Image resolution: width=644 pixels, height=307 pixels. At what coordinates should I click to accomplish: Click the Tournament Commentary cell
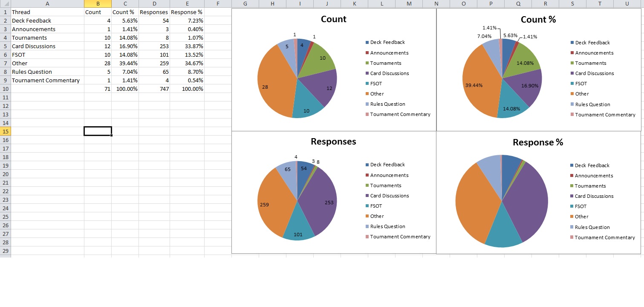coord(47,80)
